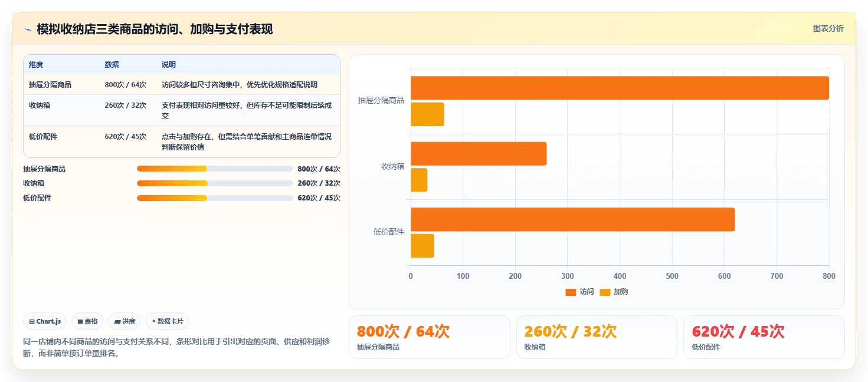
Task: Click the description starting 点击与加购存在
Action: coord(247,142)
